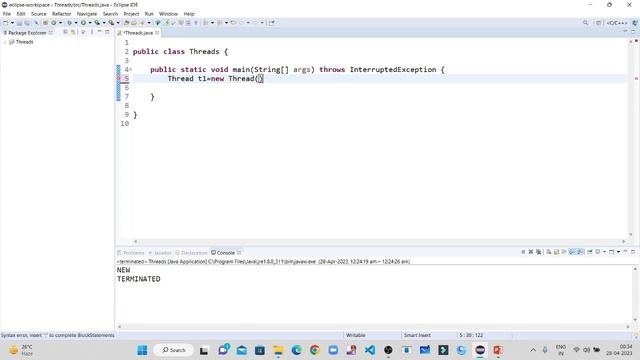640x360 pixels.
Task: Open Visual Studio Code from taskbar
Action: click(x=370, y=350)
